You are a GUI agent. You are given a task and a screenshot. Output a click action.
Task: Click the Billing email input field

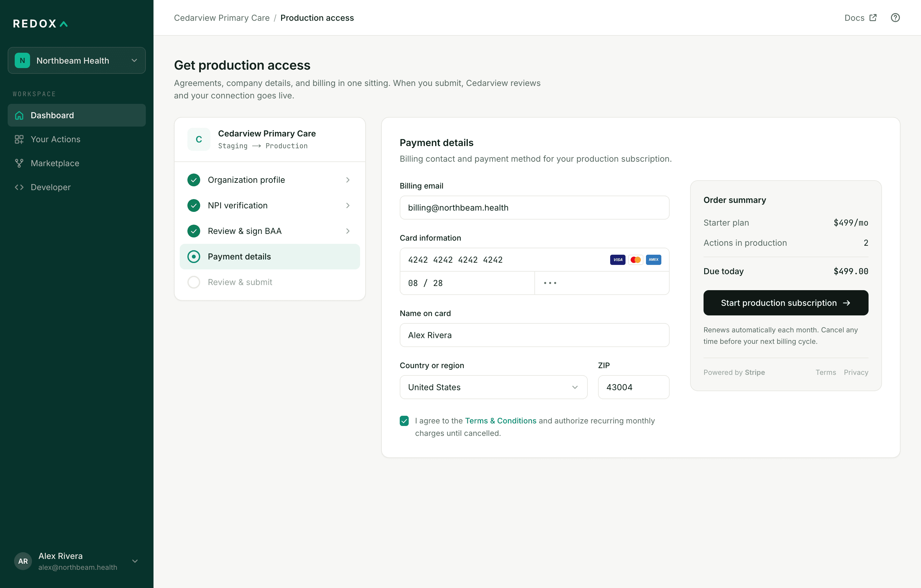[534, 208]
